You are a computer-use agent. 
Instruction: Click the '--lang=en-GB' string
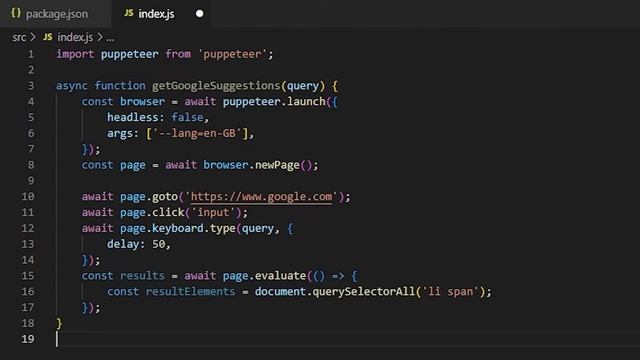point(198,133)
